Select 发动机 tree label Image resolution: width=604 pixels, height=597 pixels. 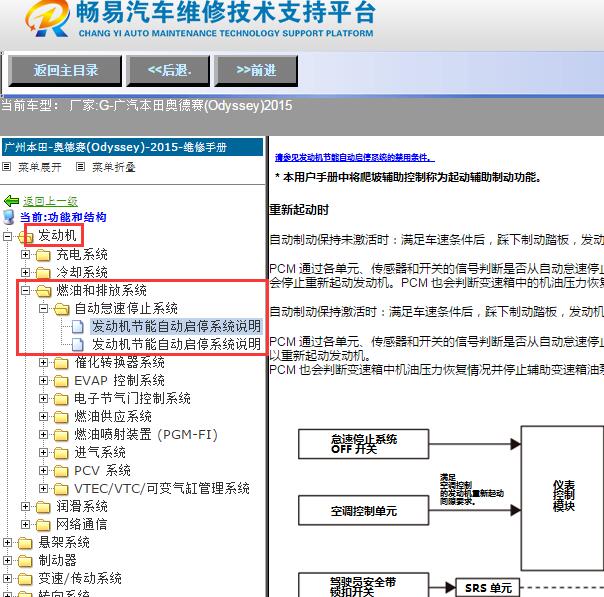[57, 235]
